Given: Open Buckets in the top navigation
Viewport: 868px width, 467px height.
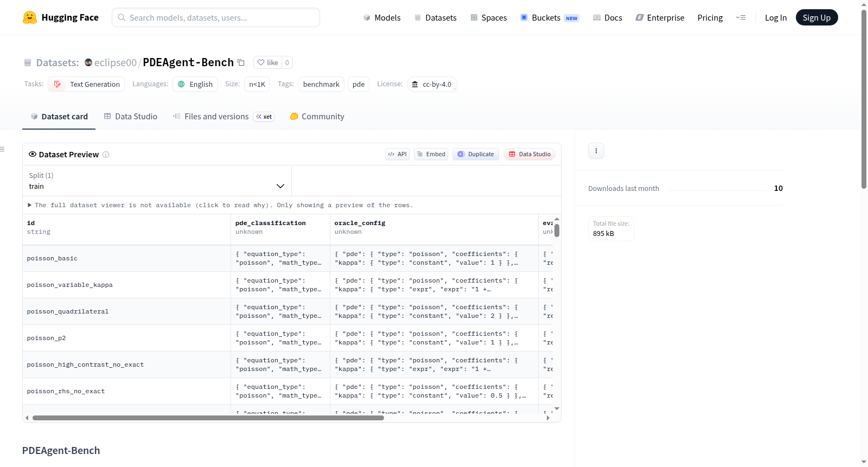Looking at the screenshot, I should 550,17.
